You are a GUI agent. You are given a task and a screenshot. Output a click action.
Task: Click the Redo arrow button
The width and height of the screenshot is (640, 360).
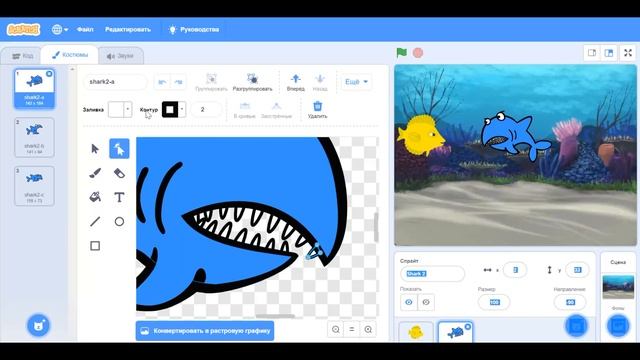pyautogui.click(x=178, y=82)
